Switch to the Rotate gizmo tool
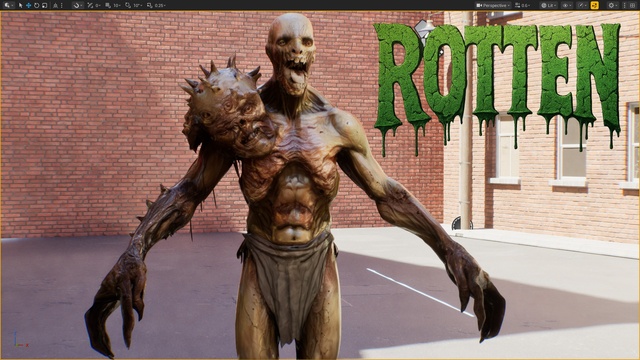Image resolution: width=640 pixels, height=360 pixels. click(36, 5)
